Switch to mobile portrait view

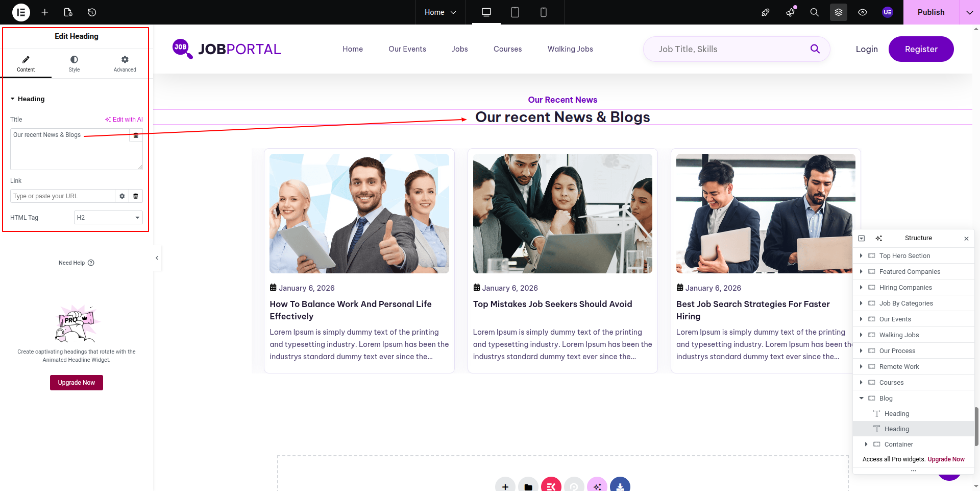pyautogui.click(x=544, y=12)
